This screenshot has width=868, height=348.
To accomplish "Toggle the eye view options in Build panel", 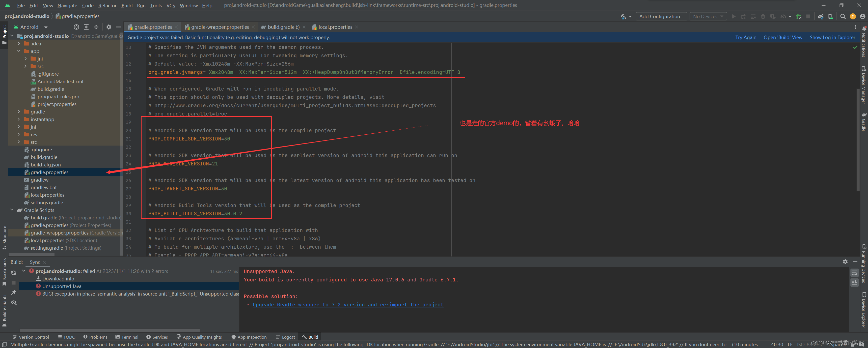I will pos(14,303).
